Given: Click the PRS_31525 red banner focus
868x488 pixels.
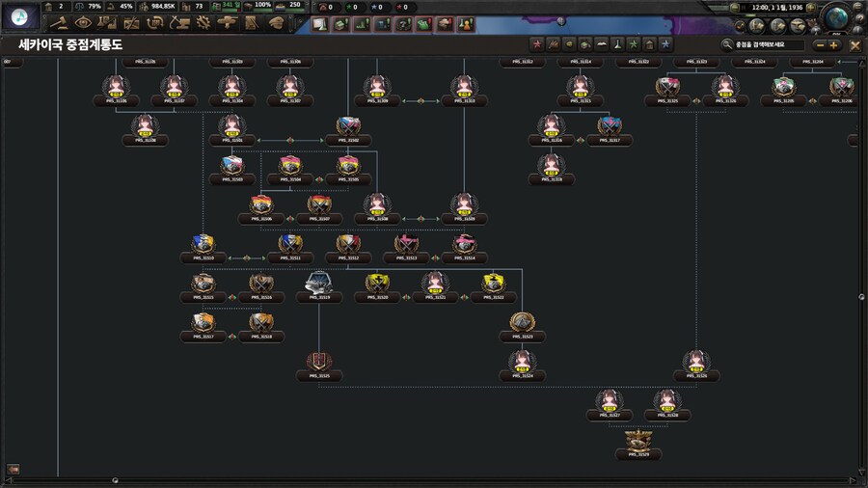Looking at the screenshot, I should click(x=318, y=362).
